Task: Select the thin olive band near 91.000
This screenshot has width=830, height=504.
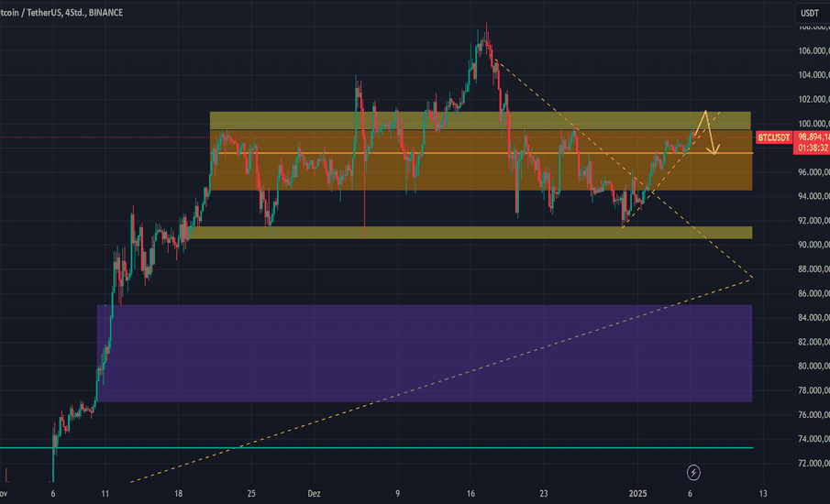Action: coord(459,233)
